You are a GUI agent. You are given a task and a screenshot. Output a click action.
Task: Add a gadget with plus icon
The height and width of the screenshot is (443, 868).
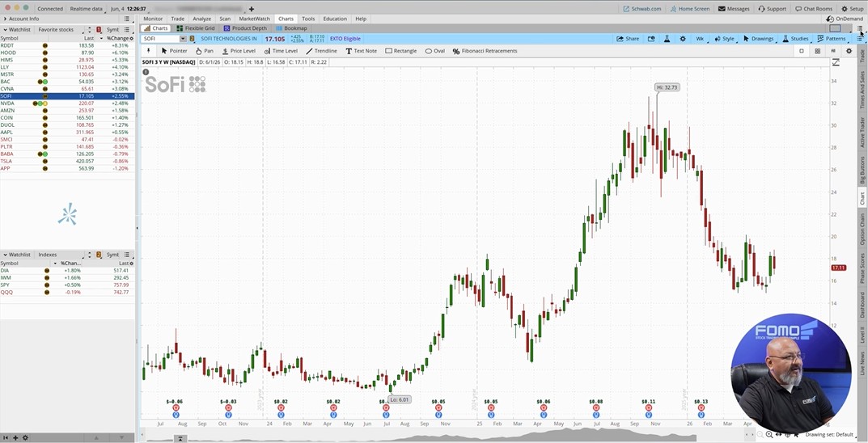[x=15, y=438]
